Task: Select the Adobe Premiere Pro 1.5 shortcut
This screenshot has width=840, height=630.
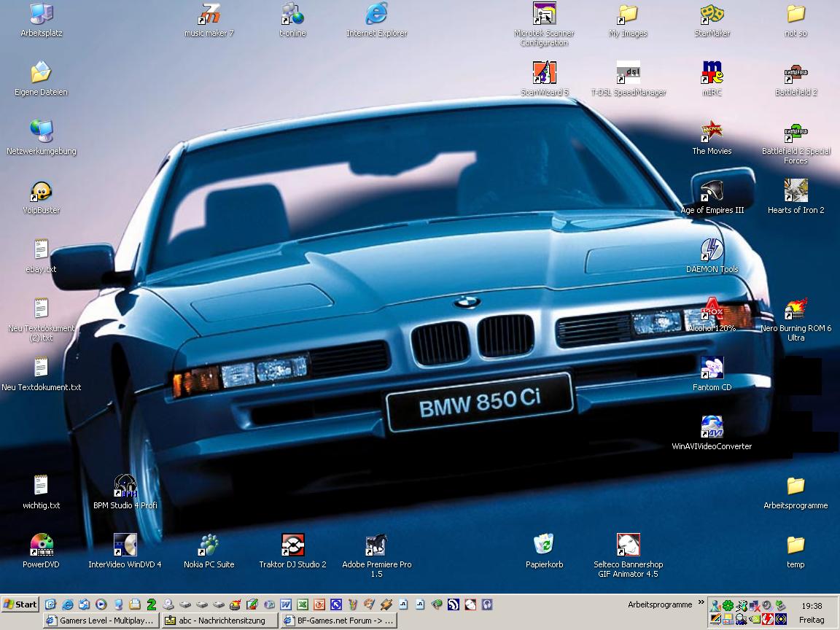Action: tap(376, 547)
